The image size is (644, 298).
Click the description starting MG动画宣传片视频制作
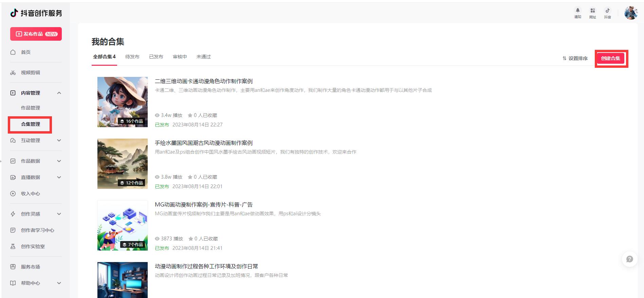(238, 214)
